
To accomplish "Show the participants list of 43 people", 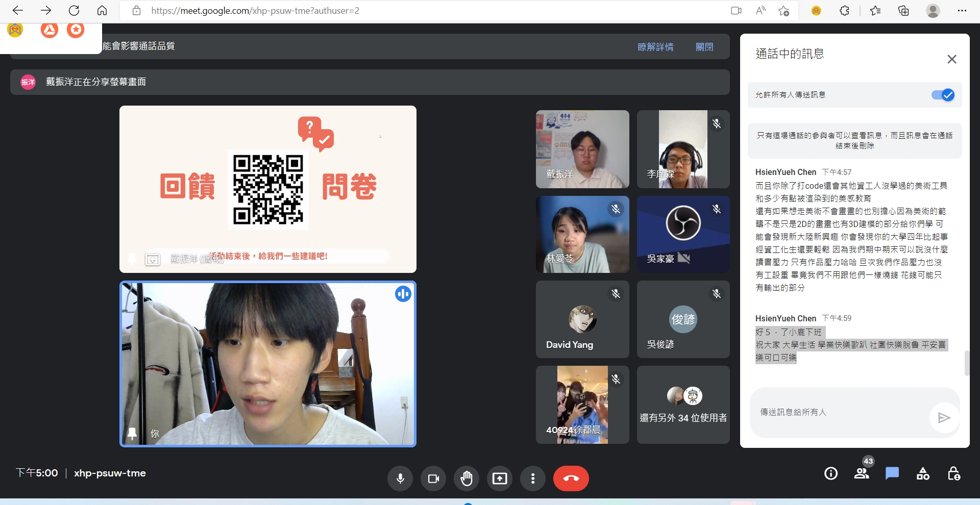I will [x=862, y=474].
